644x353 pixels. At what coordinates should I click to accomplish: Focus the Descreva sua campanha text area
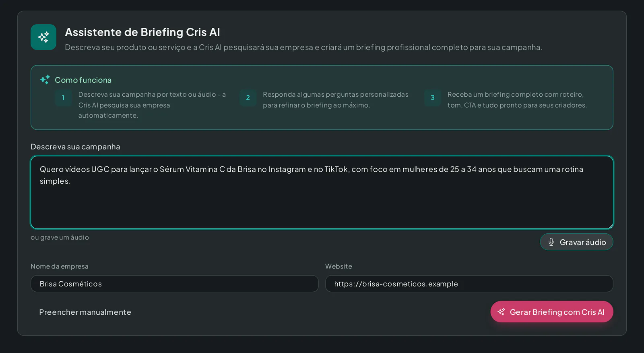pyautogui.click(x=322, y=192)
